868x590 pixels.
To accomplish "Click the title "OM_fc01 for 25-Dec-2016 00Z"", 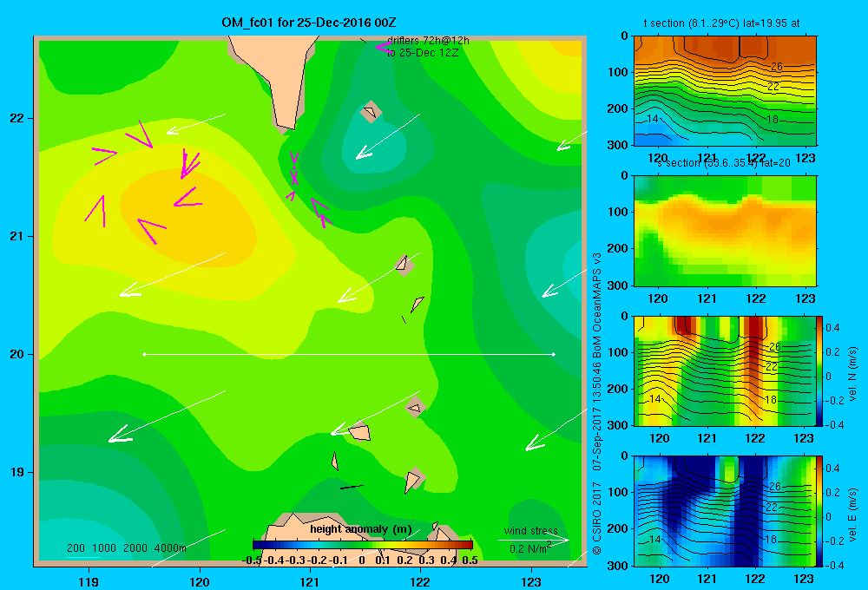I will (x=308, y=23).
